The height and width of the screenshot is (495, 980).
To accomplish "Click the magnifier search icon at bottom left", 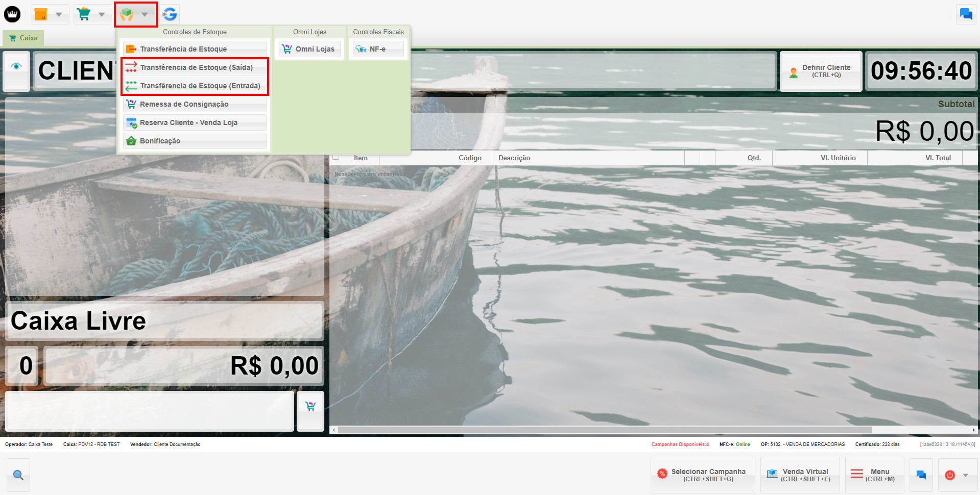I will (18, 475).
